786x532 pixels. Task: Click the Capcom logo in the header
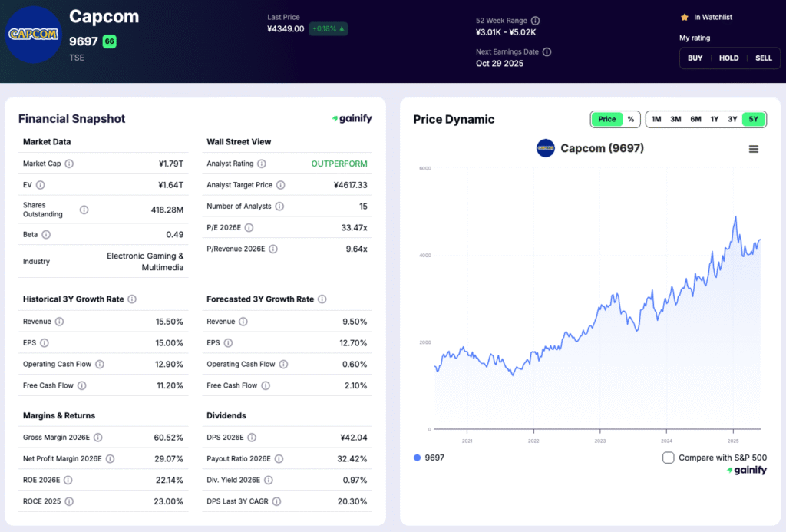click(x=33, y=35)
